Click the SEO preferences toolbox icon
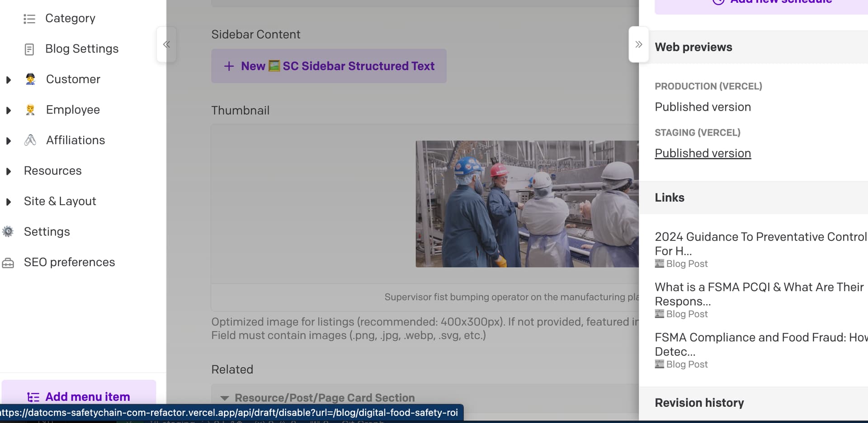Image resolution: width=868 pixels, height=423 pixels. point(8,263)
